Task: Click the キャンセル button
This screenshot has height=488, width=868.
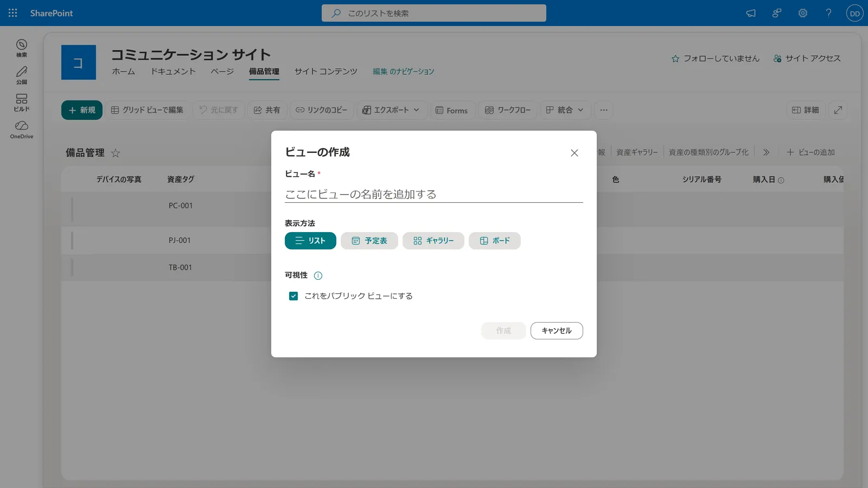Action: 557,331
